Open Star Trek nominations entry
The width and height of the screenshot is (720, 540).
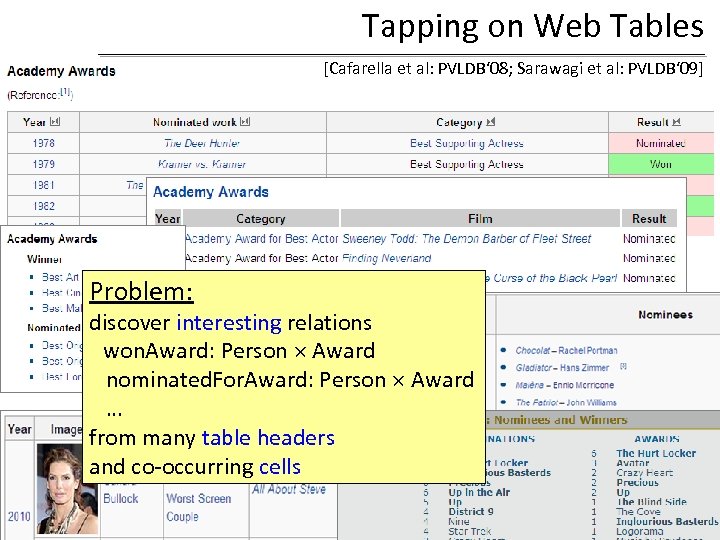tap(469, 531)
